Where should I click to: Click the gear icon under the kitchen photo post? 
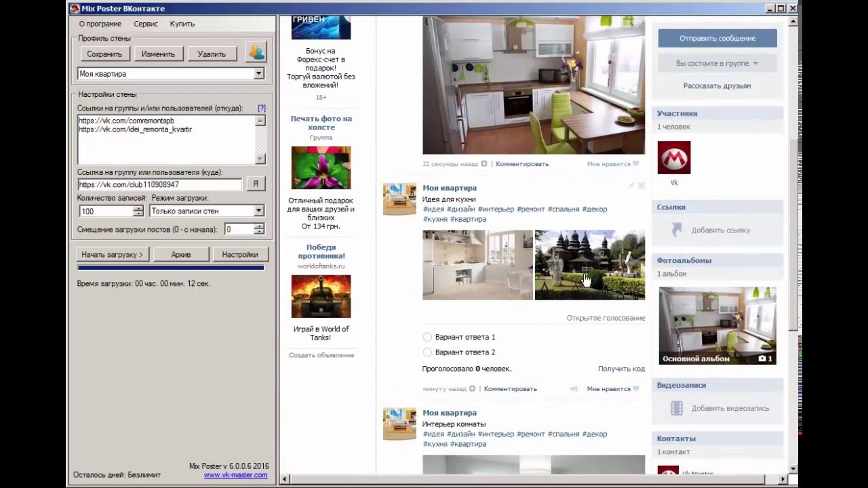point(484,164)
